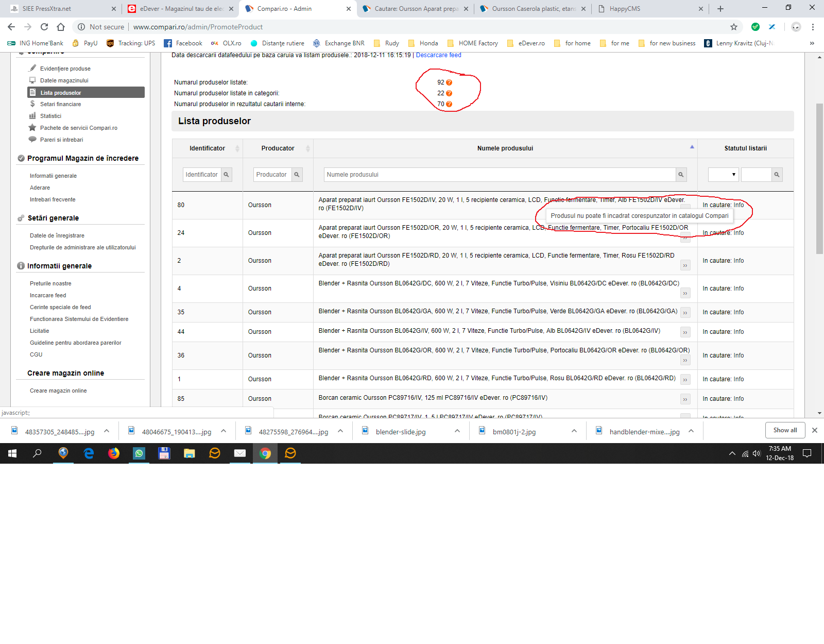Image resolution: width=824 pixels, height=644 pixels.
Task: Click the help icon next to 70
Action: coord(449,104)
